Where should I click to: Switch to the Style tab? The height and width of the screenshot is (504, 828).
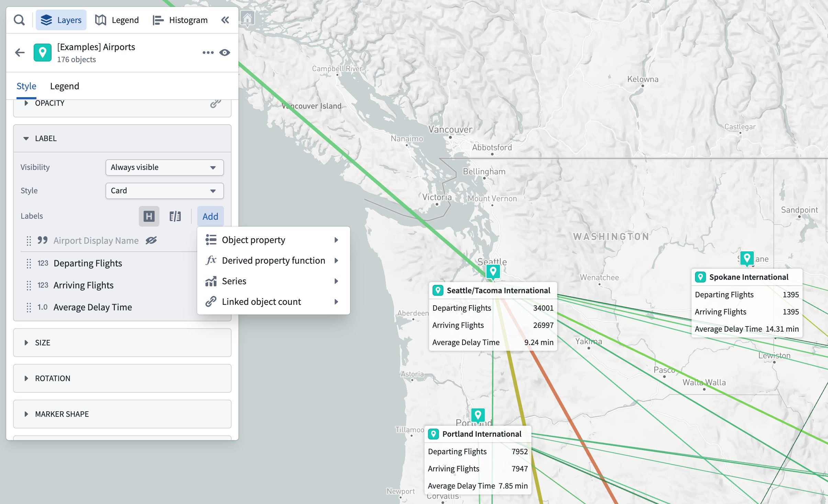(26, 86)
